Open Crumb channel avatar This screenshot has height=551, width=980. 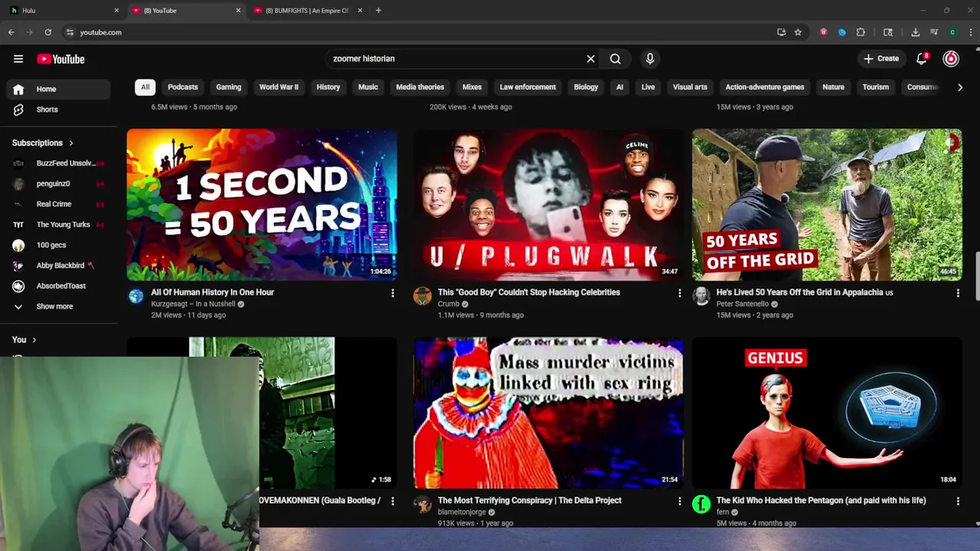click(423, 296)
